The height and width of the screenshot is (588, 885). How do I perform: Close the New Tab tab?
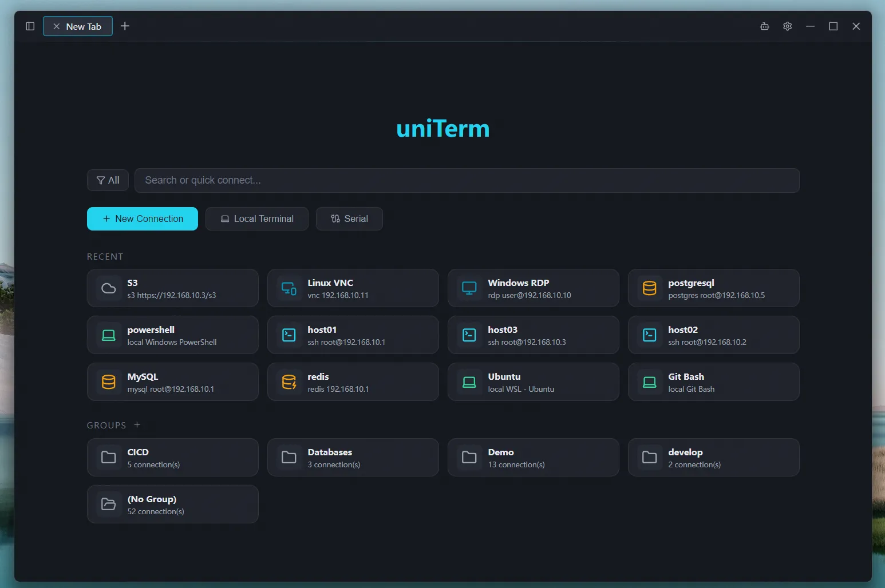(56, 26)
